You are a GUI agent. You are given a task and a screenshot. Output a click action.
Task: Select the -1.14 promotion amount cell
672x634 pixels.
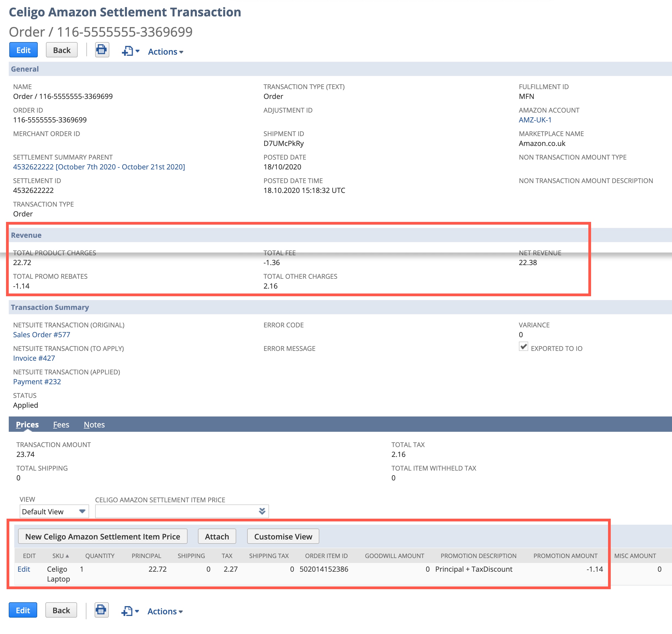pos(595,569)
